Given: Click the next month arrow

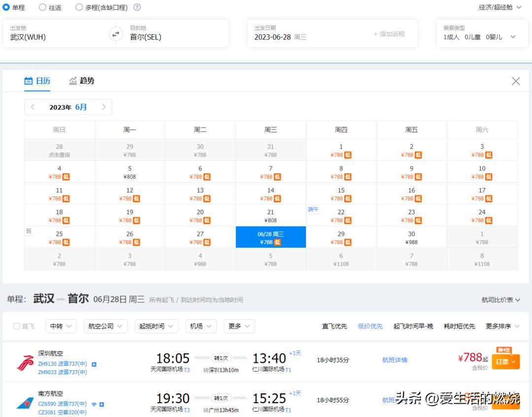Looking at the screenshot, I should point(103,107).
